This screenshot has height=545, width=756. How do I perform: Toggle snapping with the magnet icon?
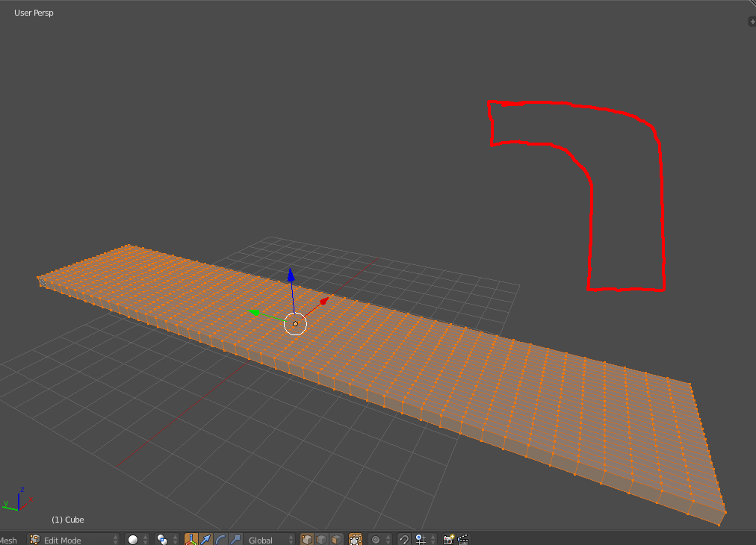click(x=403, y=539)
